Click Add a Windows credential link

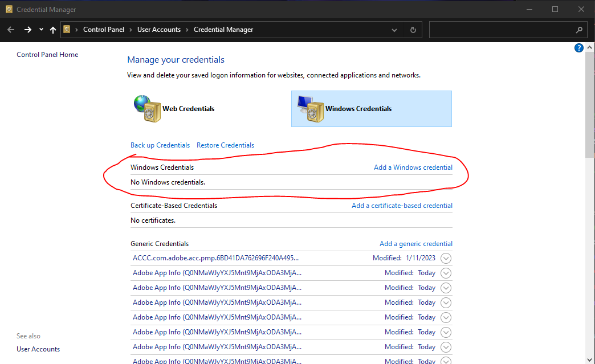pyautogui.click(x=413, y=167)
